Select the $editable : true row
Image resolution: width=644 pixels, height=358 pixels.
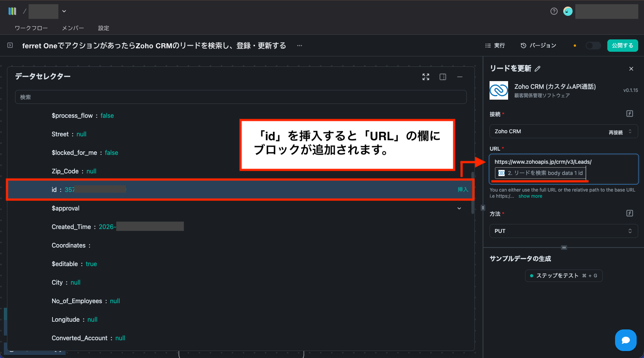coord(240,264)
